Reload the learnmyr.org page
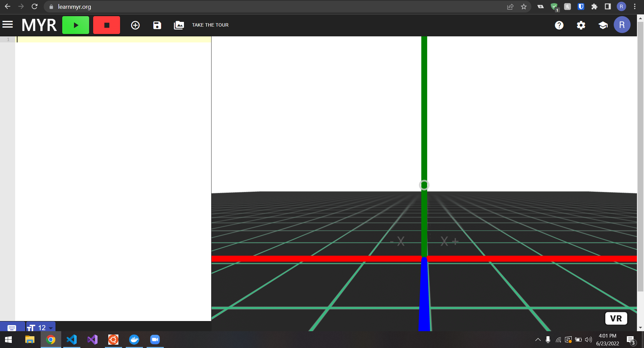The width and height of the screenshot is (644, 348). 34,6
